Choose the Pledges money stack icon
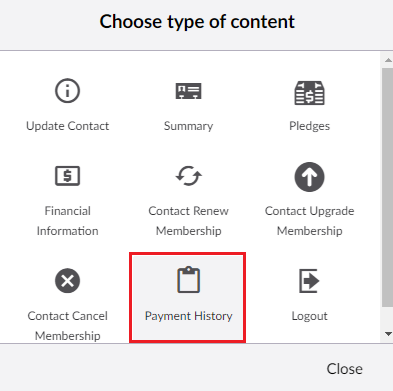This screenshot has width=393, height=391. [309, 93]
